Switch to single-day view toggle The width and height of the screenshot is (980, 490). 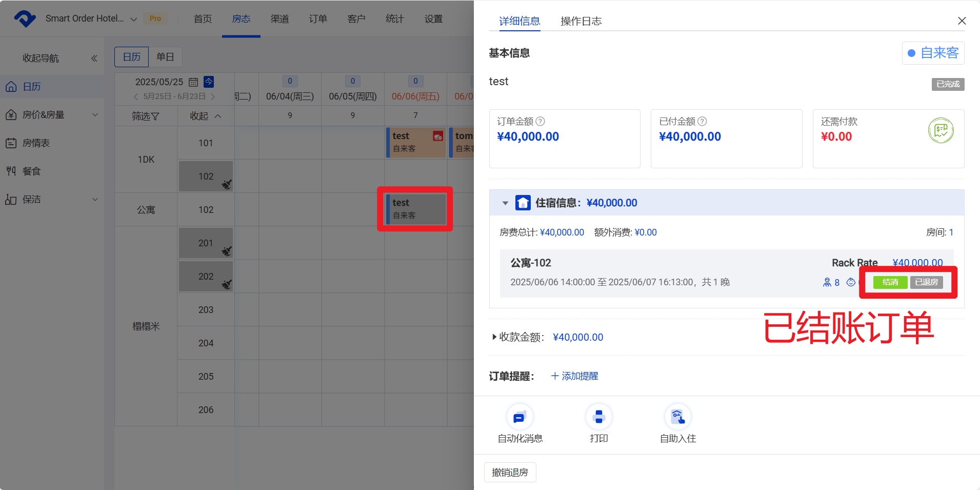click(x=165, y=57)
